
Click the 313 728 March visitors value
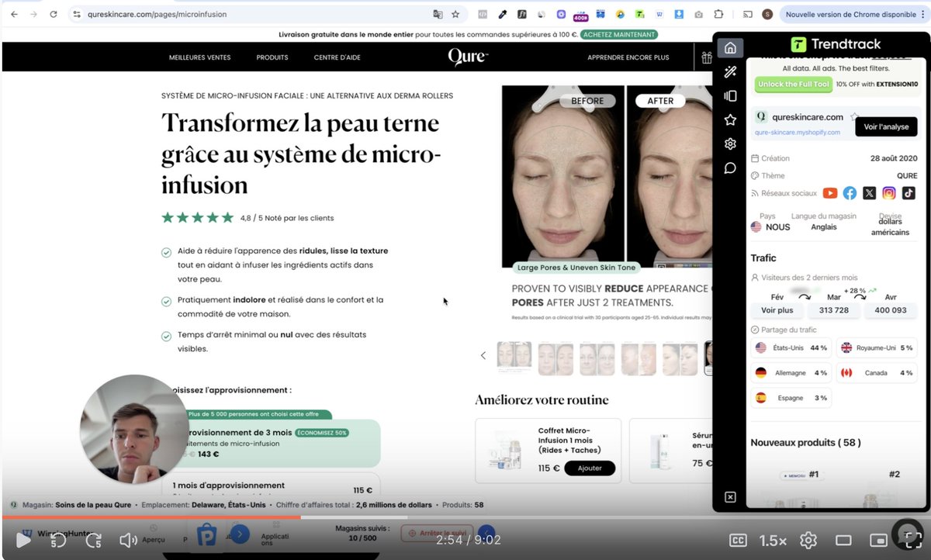[x=834, y=309]
